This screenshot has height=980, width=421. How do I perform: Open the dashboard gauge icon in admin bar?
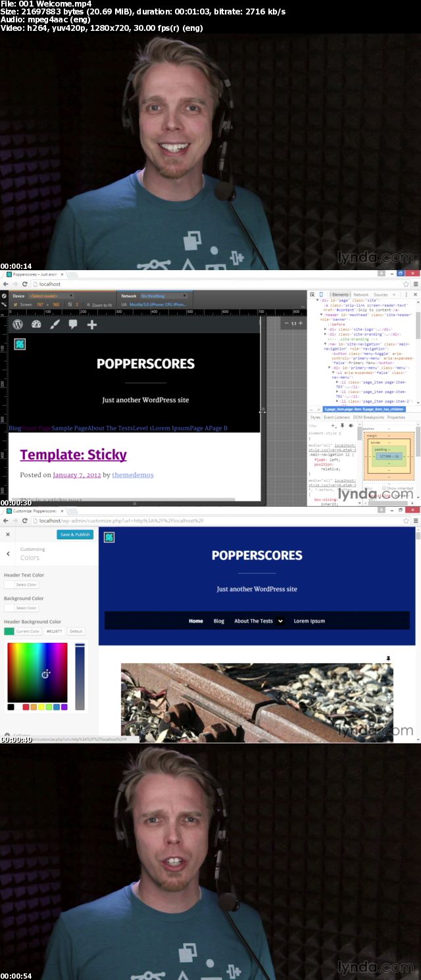36,324
